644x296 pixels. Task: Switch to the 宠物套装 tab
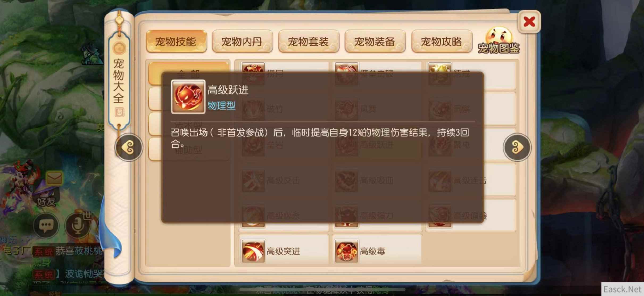(309, 42)
